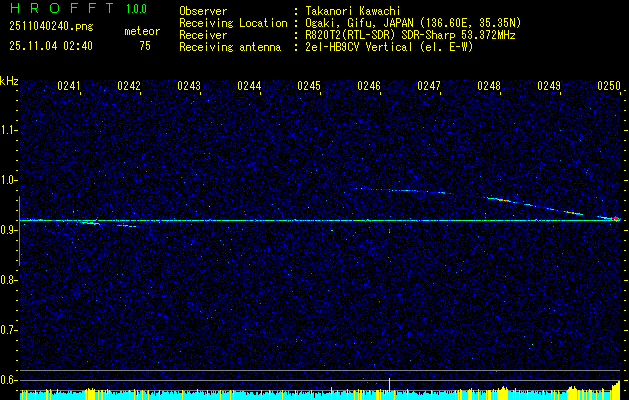Click the Receiving antenna field label

(230, 47)
